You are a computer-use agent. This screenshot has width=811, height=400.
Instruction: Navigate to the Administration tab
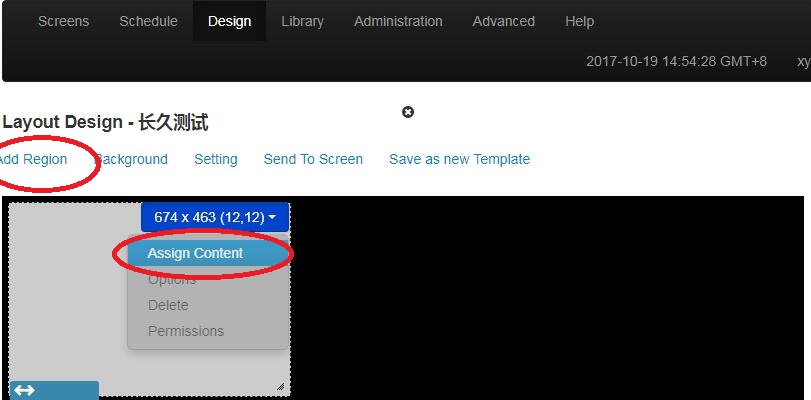coord(398,21)
